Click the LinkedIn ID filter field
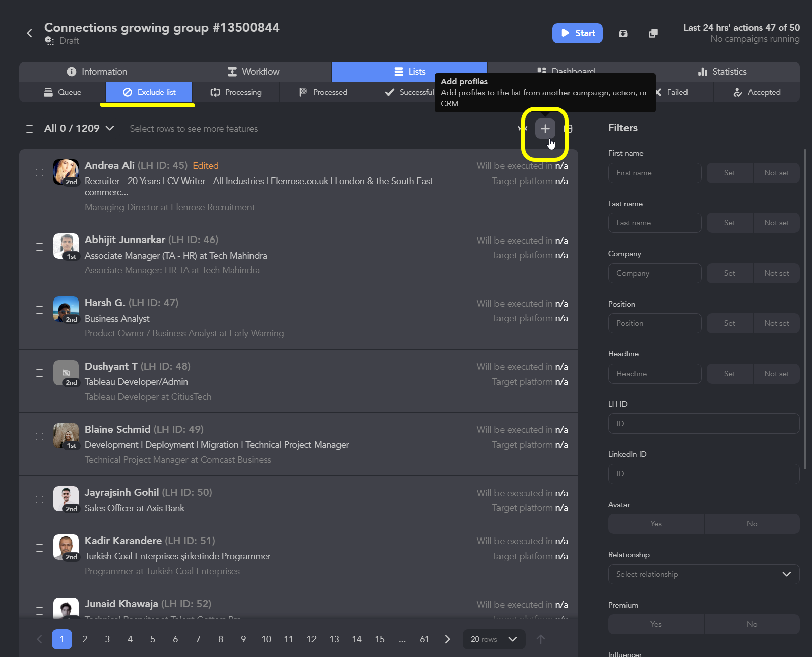The image size is (812, 657). (704, 474)
